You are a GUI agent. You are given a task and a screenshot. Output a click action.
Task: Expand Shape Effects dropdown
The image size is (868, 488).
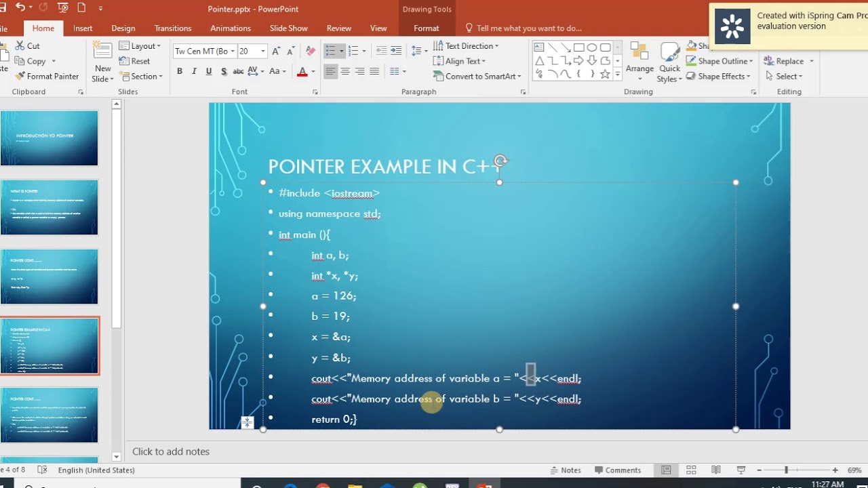(x=719, y=76)
